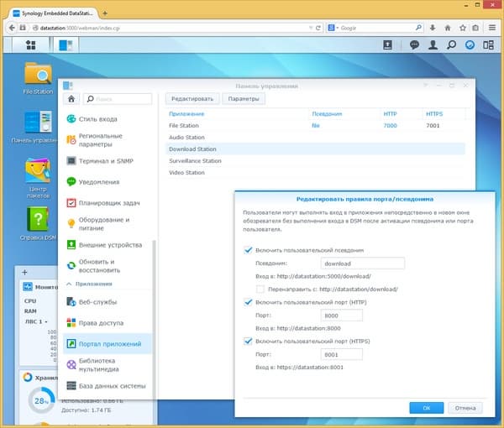Viewport: 504px width, 428px height.
Task: Go to browser home page
Action: (x=448, y=28)
